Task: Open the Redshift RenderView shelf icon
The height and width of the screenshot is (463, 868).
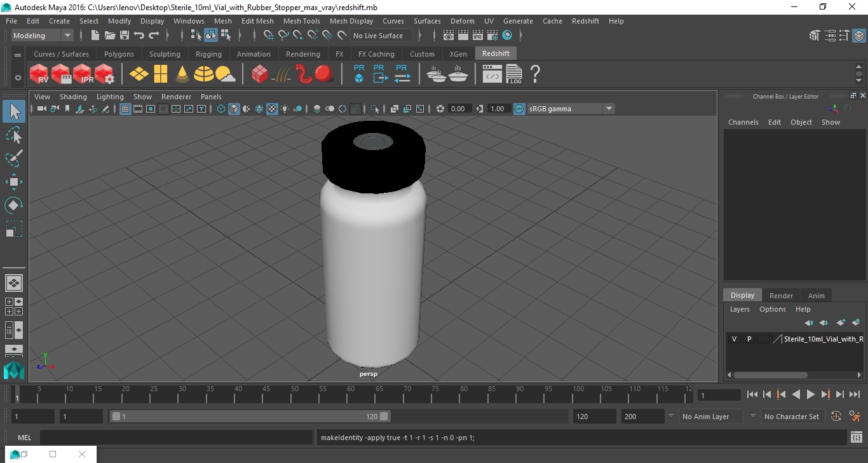Action: point(39,74)
